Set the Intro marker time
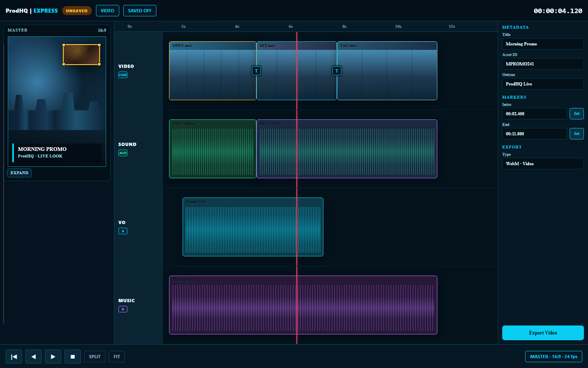The height and width of the screenshot is (368, 588). pyautogui.click(x=577, y=114)
